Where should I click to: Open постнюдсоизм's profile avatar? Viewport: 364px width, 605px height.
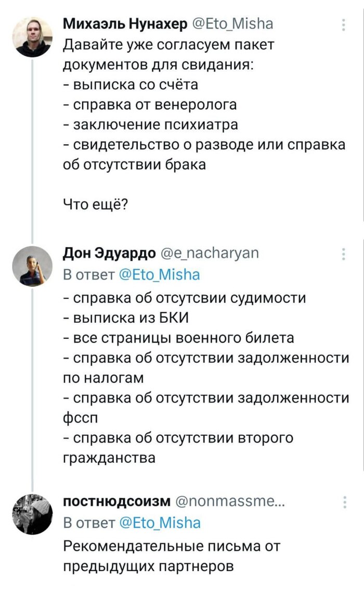[x=33, y=514]
